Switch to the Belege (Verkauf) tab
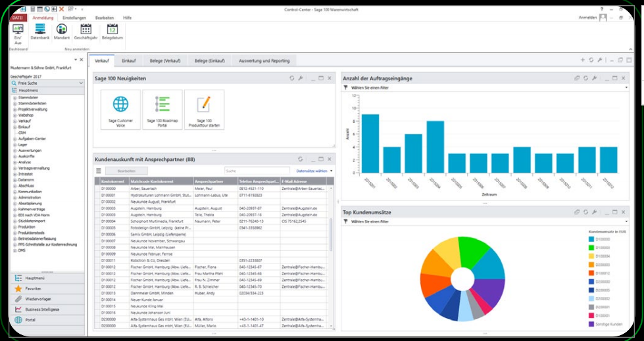The width and height of the screenshot is (644, 341). [165, 60]
